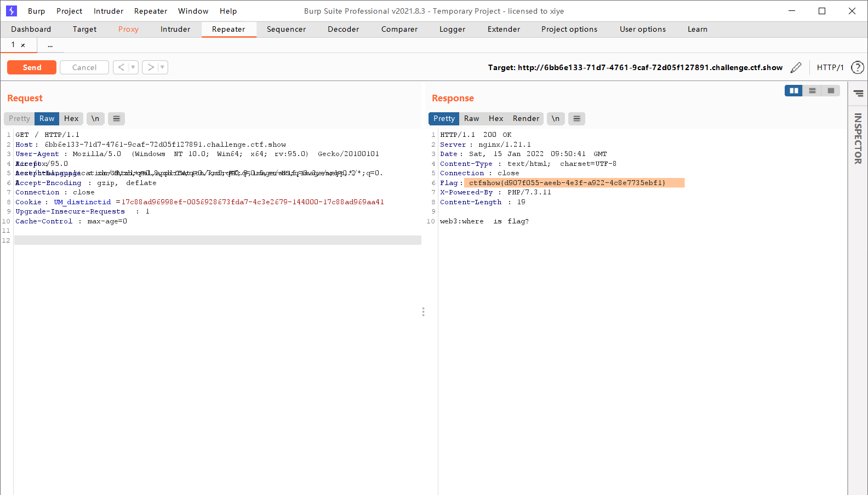Click the X-Powered-By PHP/7.3.11 line
Image resolution: width=868 pixels, height=495 pixels.
click(x=495, y=192)
